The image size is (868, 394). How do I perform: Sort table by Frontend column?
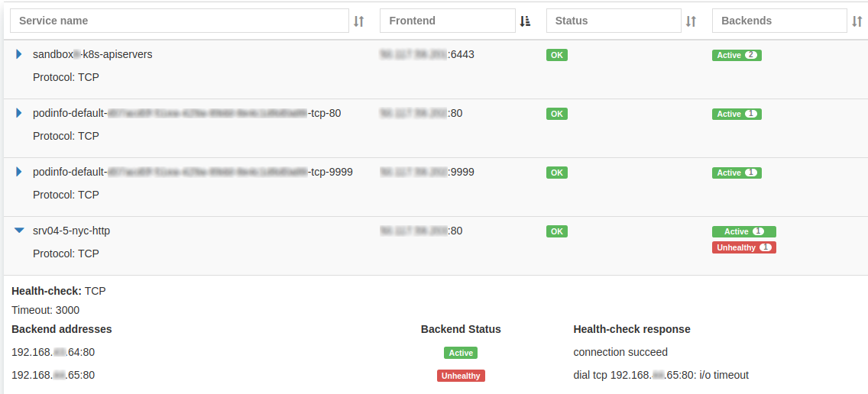[x=525, y=21]
